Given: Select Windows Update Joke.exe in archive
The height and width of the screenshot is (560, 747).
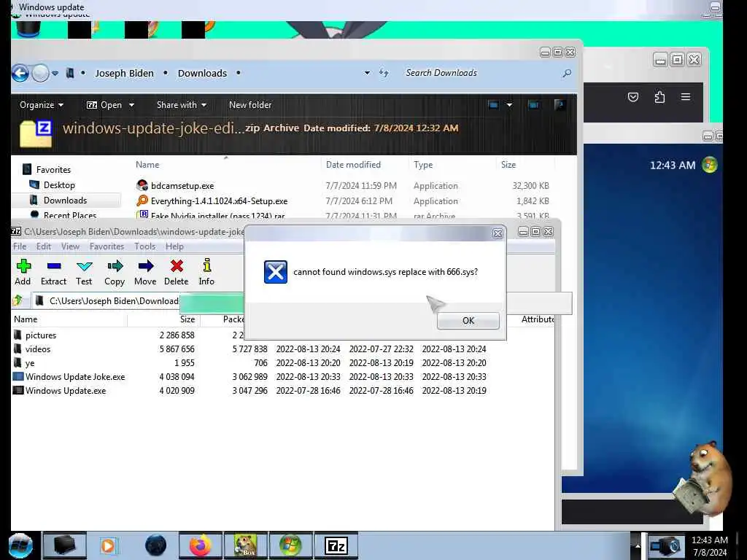Looking at the screenshot, I should point(75,377).
